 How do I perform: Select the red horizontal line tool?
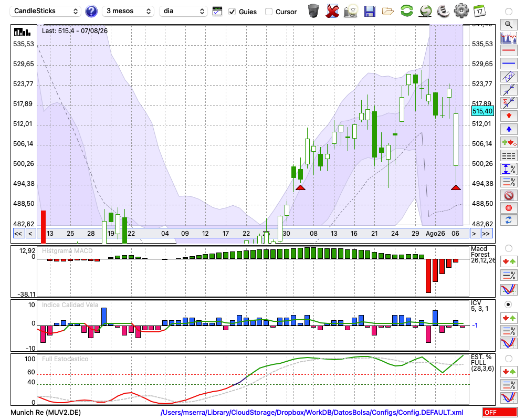pyautogui.click(x=509, y=50)
